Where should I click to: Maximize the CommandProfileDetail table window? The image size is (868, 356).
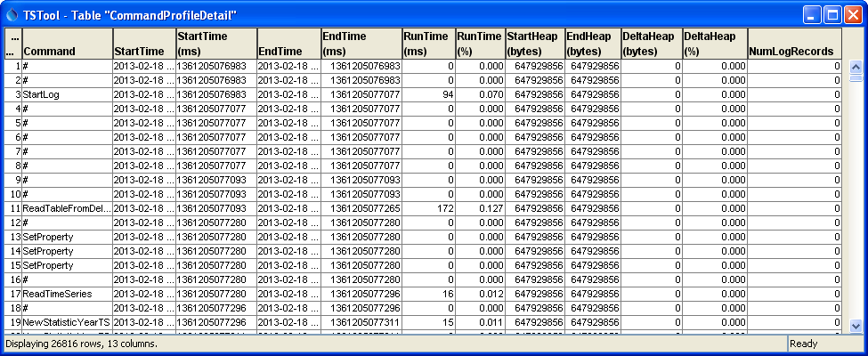[x=832, y=14]
